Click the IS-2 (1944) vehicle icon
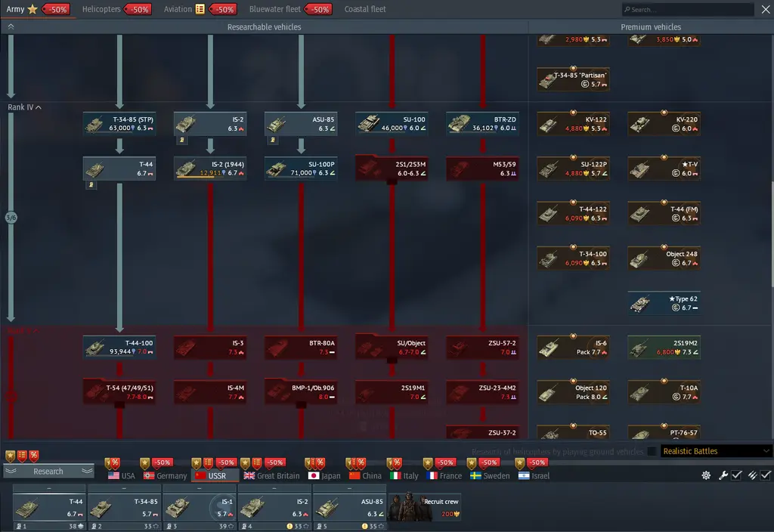774x532 pixels. [186, 169]
